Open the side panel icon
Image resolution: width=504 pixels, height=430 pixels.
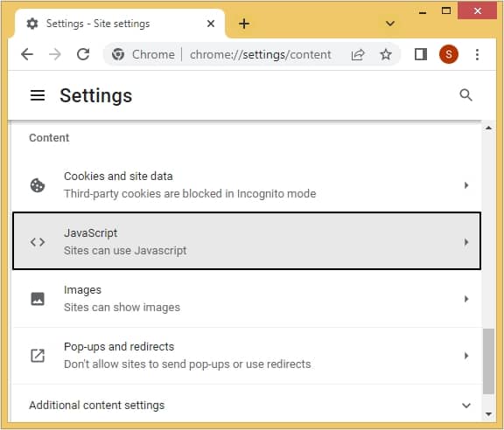[421, 54]
